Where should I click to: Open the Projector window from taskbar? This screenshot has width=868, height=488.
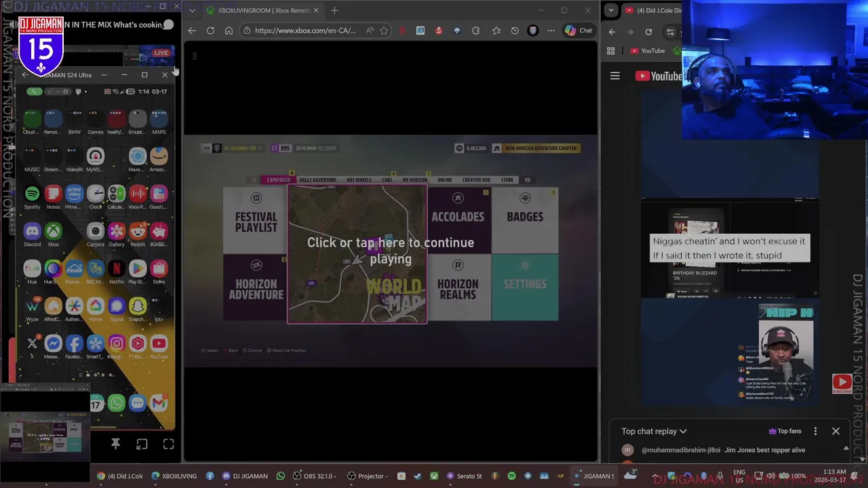(366, 476)
